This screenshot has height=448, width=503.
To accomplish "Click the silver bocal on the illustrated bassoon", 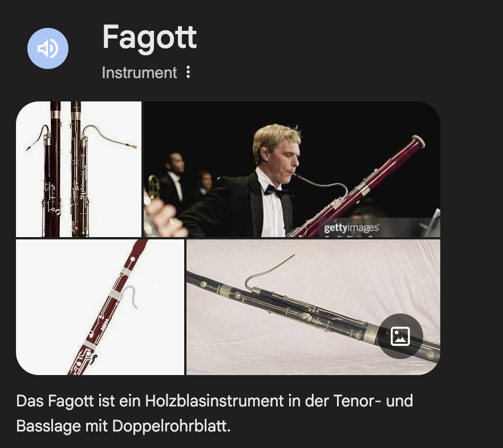I will 132,296.
